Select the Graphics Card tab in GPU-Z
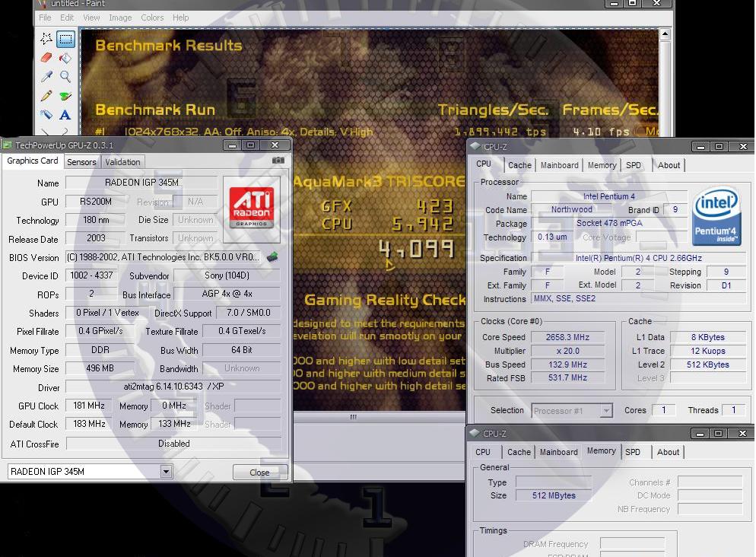Image resolution: width=756 pixels, height=557 pixels. [x=32, y=161]
